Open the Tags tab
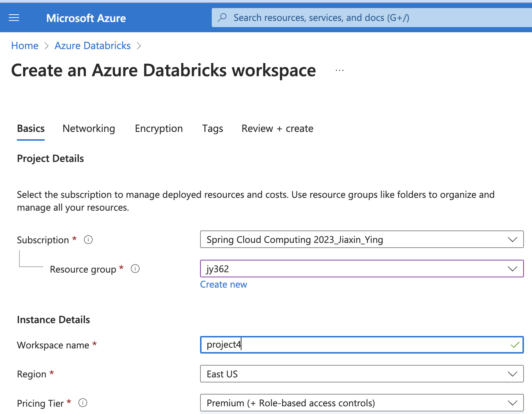 pos(213,129)
